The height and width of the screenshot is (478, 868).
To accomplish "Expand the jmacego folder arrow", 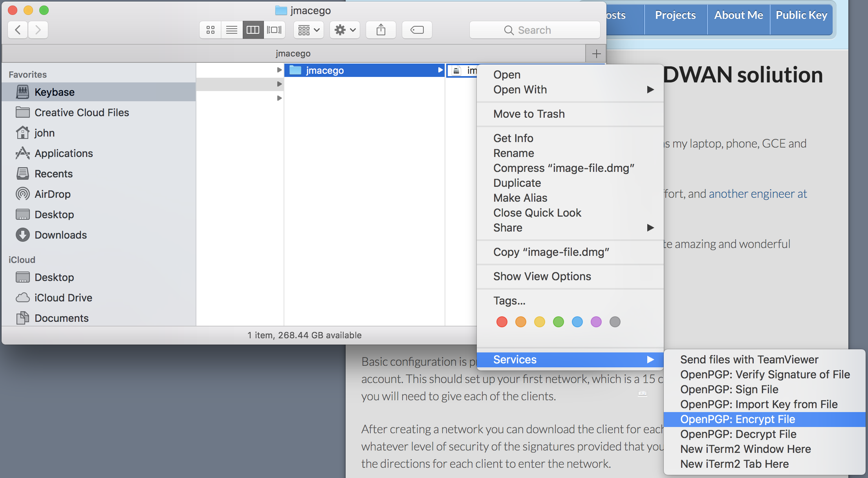I will point(440,70).
